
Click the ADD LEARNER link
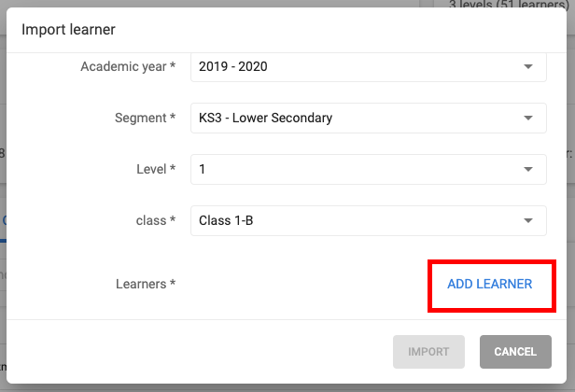[489, 284]
